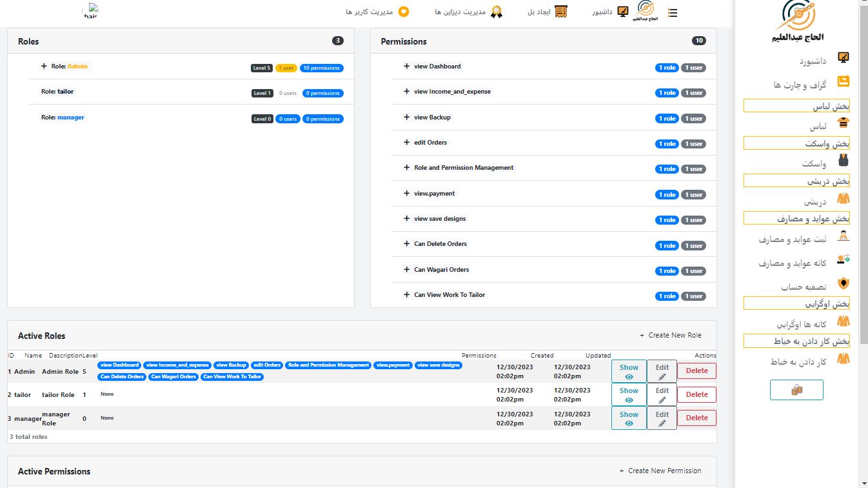Expand the Can Delete Orders permission
The image size is (868, 488).
pyautogui.click(x=407, y=244)
